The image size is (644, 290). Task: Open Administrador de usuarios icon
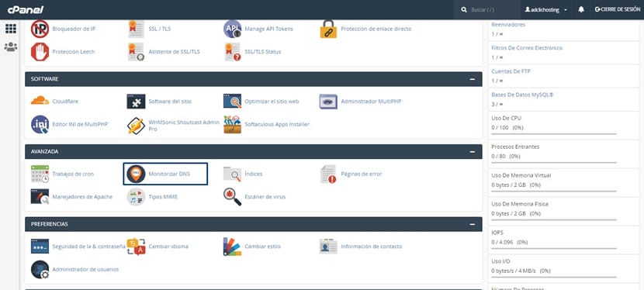(40, 270)
